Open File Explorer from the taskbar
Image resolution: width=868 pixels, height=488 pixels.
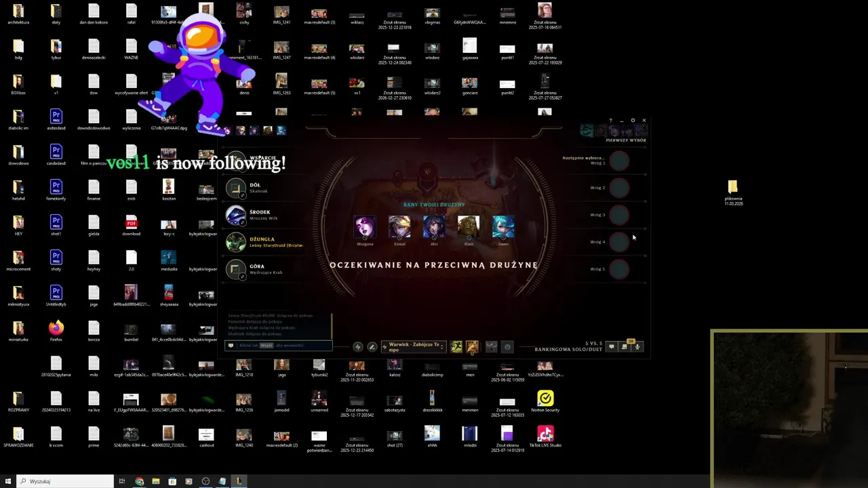point(155,481)
